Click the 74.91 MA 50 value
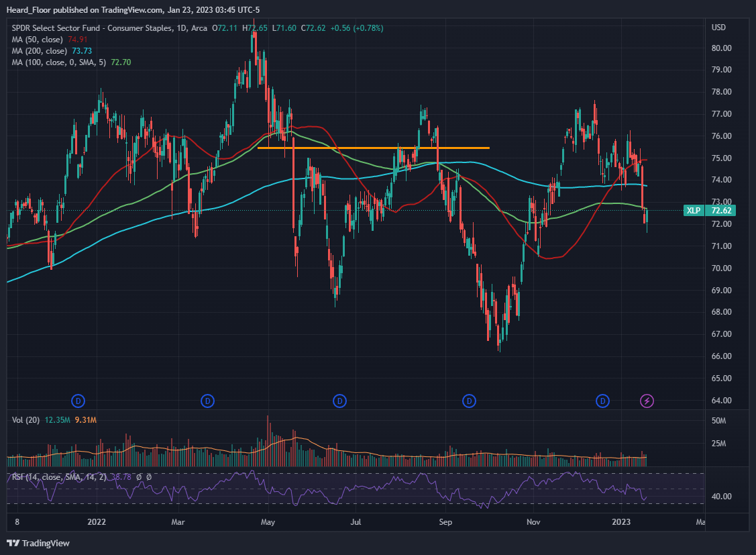Screen dimensions: 756x555 point(78,40)
